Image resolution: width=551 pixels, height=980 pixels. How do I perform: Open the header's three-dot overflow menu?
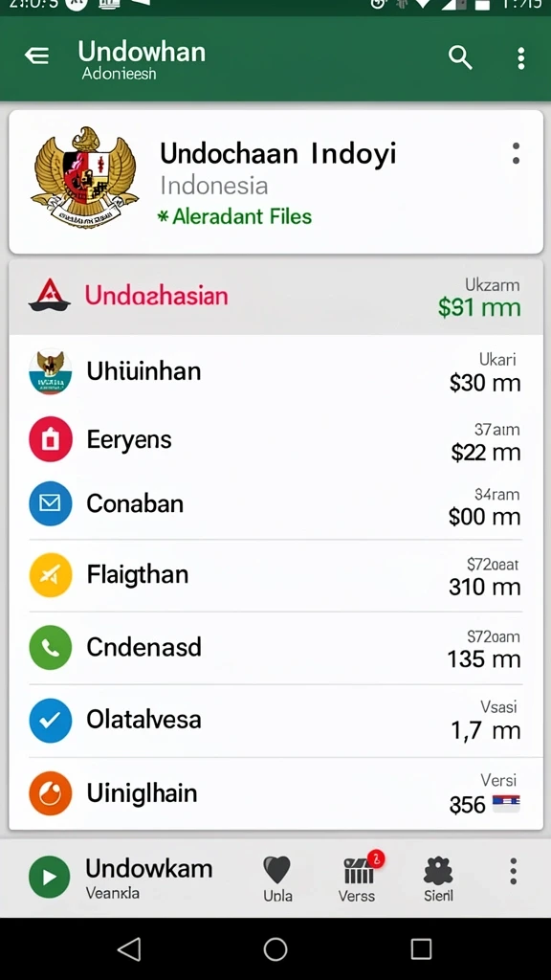click(x=521, y=58)
